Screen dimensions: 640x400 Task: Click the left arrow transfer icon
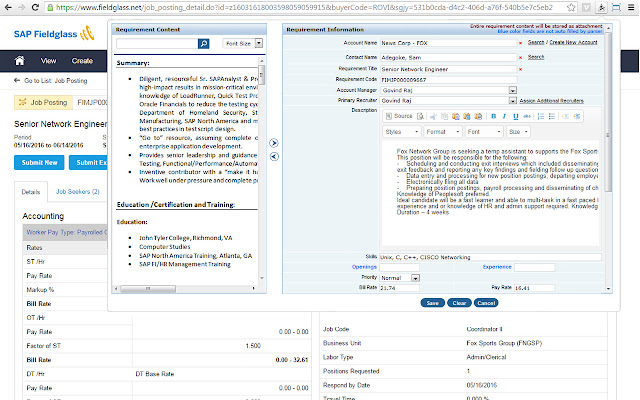click(274, 156)
